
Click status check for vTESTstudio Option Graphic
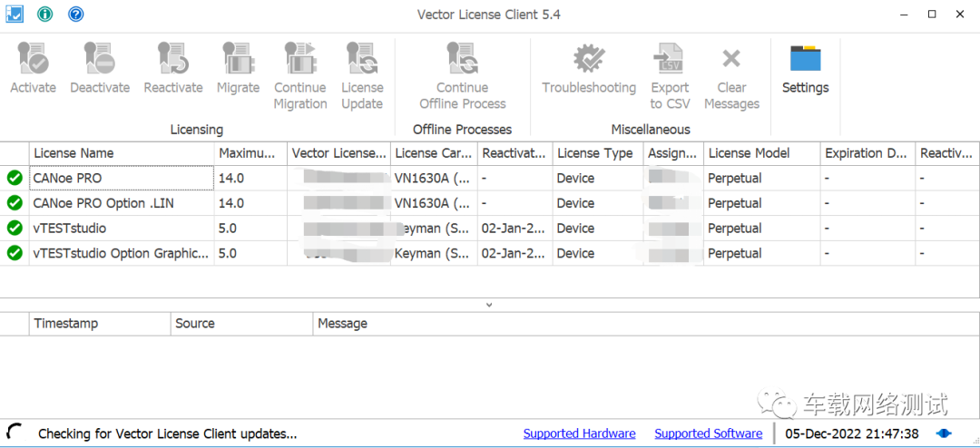[15, 253]
